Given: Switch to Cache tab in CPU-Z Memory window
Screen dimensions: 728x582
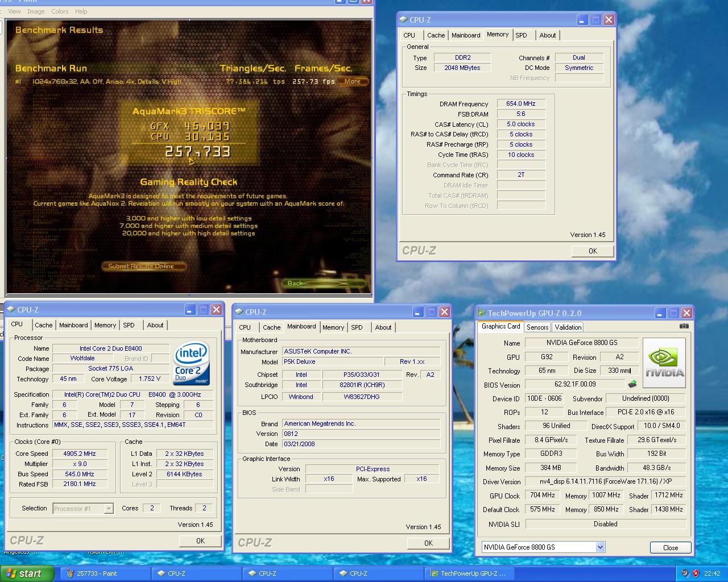Looking at the screenshot, I should pos(436,35).
